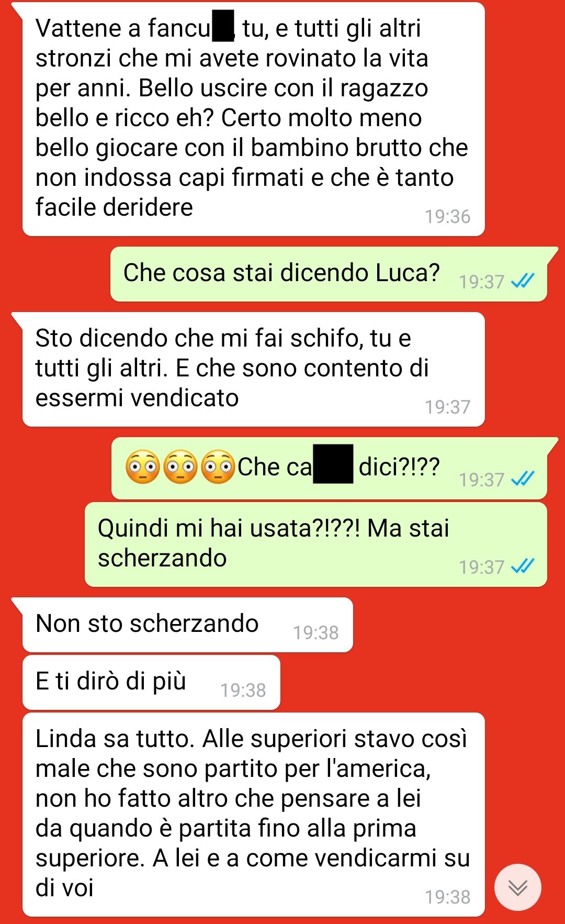Select the 'Vattene a fancu' message bubble
This screenshot has width=565, height=924.
[253, 119]
